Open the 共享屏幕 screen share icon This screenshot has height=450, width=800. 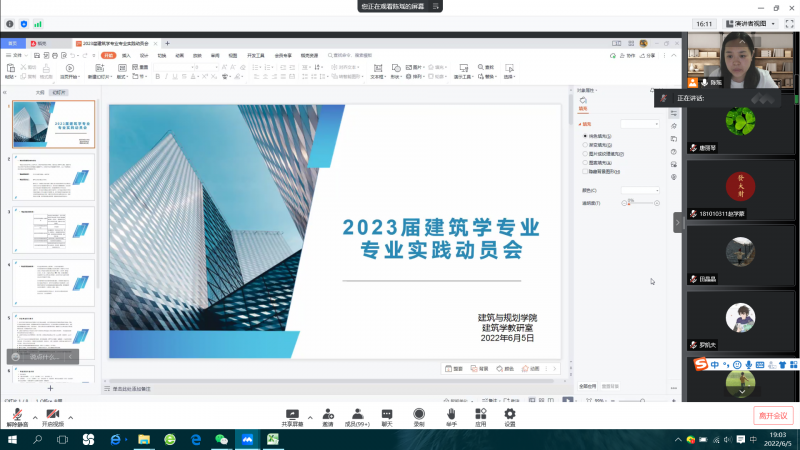click(292, 413)
